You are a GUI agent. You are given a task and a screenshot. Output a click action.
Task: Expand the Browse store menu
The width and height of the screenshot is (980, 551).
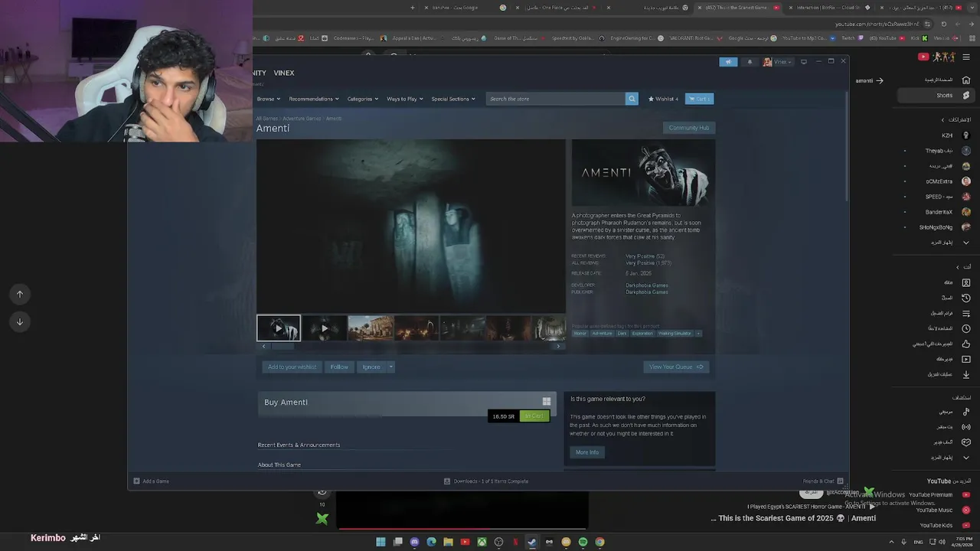coord(269,99)
